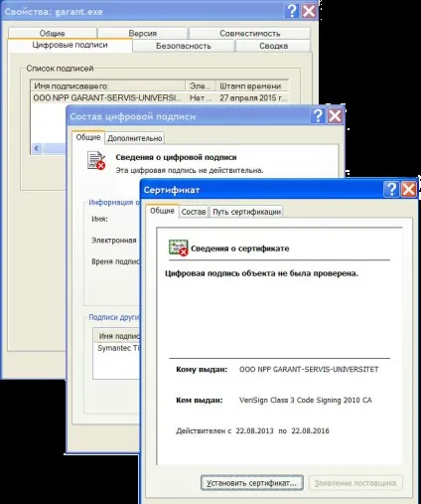Screen dimensions: 421x504
Task: Click the Нет cell in signature list
Action: [201, 97]
